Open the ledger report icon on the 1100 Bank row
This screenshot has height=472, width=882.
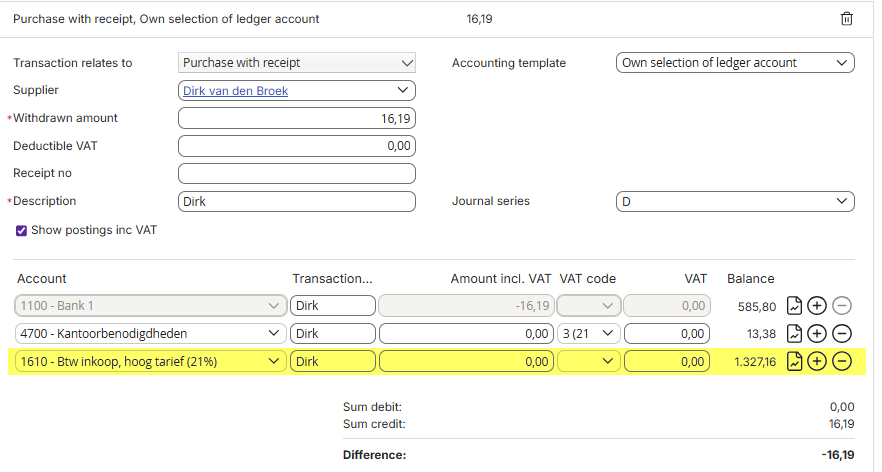tap(794, 306)
